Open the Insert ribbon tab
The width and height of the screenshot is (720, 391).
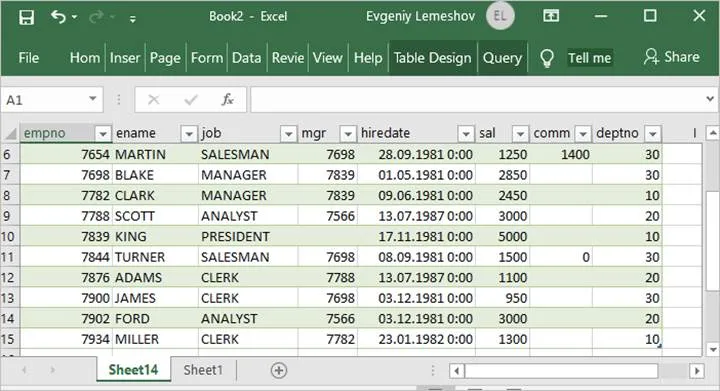coord(125,58)
